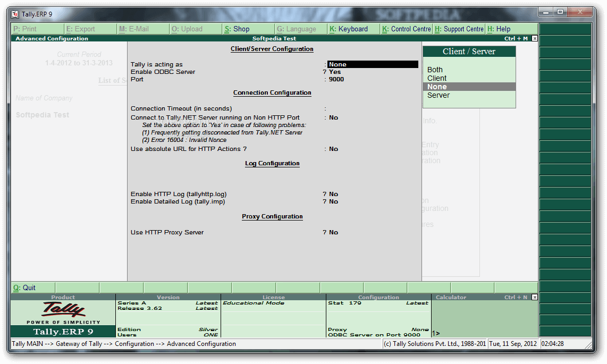Click the Tally Power of Simplicity logo

pyautogui.click(x=63, y=312)
